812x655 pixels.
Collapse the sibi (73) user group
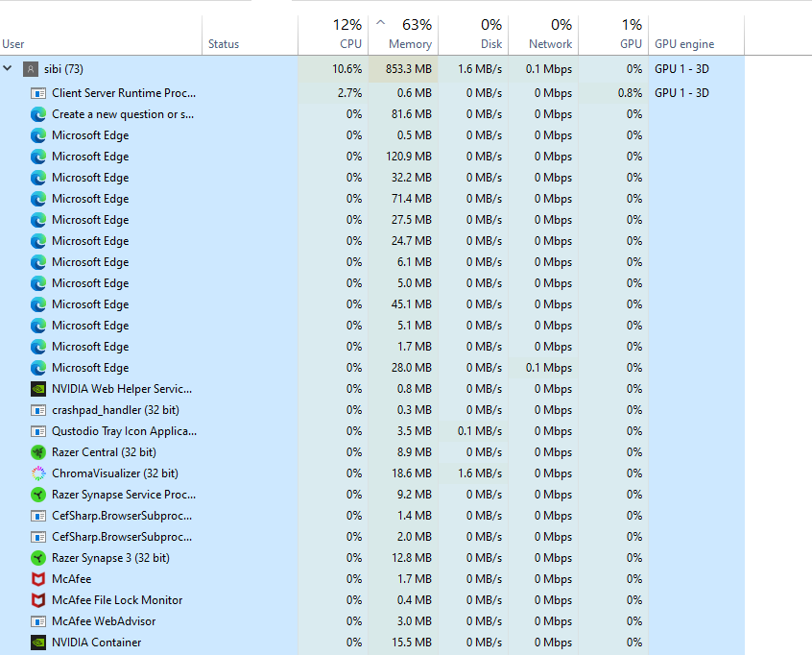pyautogui.click(x=8, y=68)
